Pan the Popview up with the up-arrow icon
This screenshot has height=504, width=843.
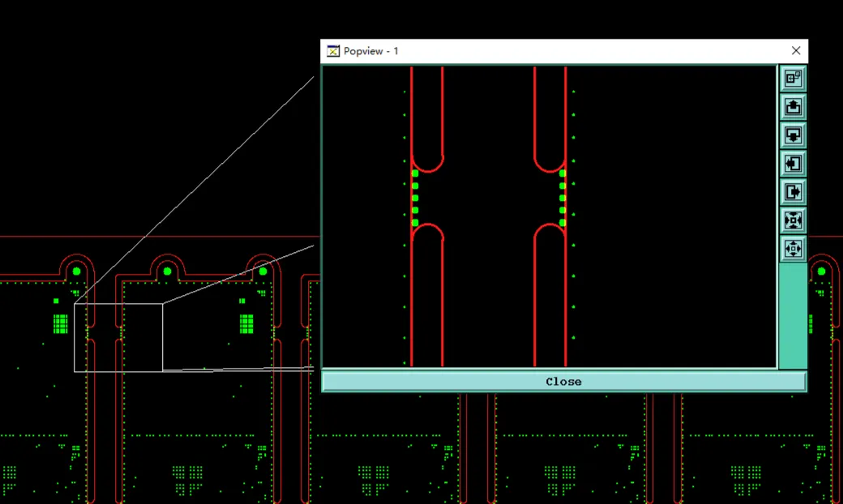click(793, 107)
